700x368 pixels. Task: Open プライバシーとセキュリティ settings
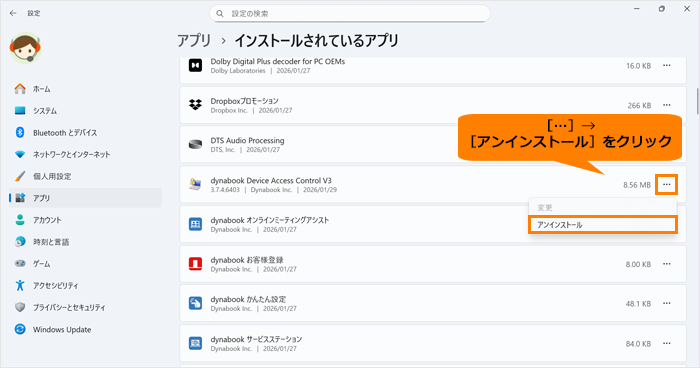69,307
